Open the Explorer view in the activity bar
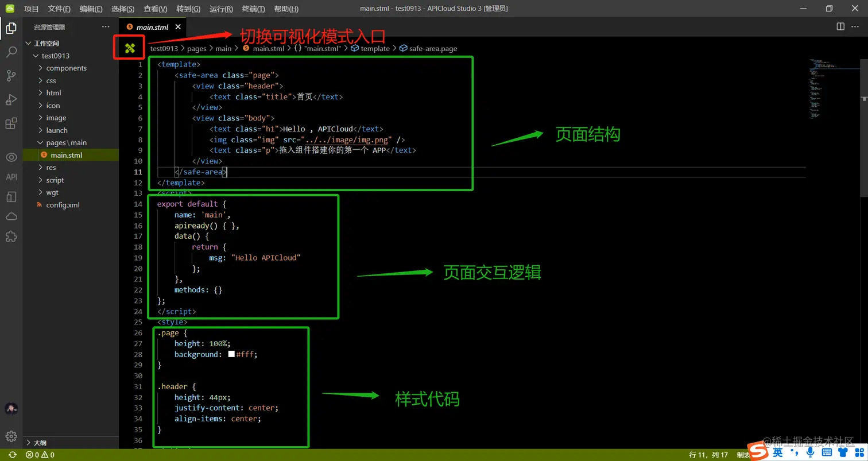 11,28
